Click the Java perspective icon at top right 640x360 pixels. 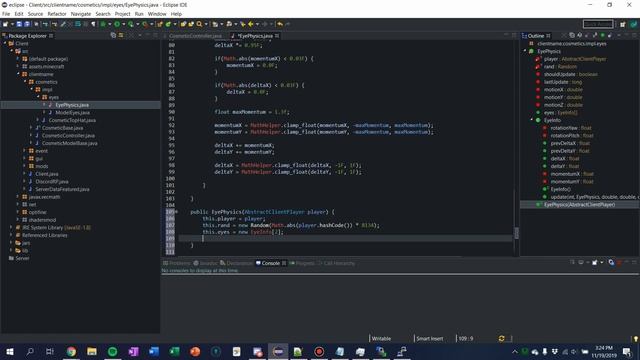(x=633, y=24)
